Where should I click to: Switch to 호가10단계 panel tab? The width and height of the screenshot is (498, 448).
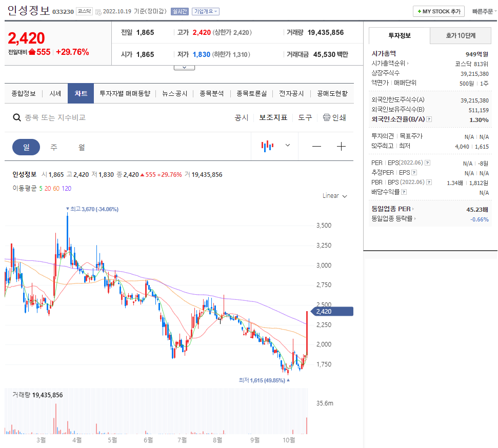coord(461,35)
